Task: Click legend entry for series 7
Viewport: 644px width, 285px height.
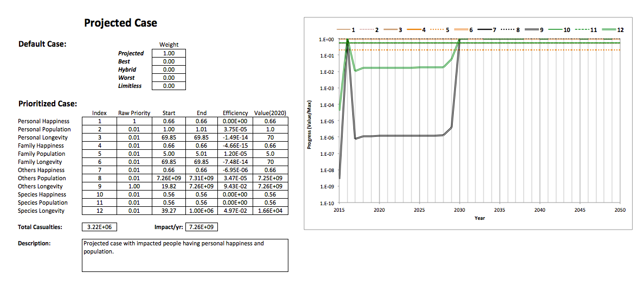Action: pyautogui.click(x=486, y=30)
